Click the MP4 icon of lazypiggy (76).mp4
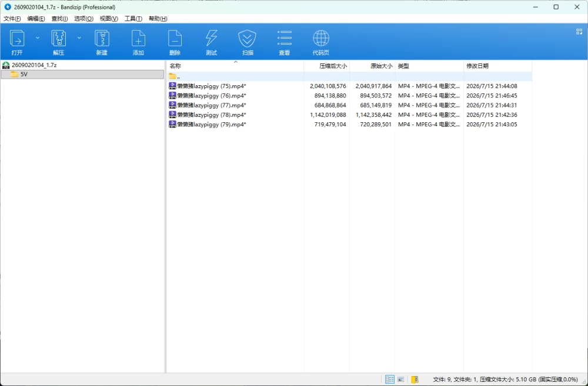This screenshot has height=386, width=588. [172, 95]
